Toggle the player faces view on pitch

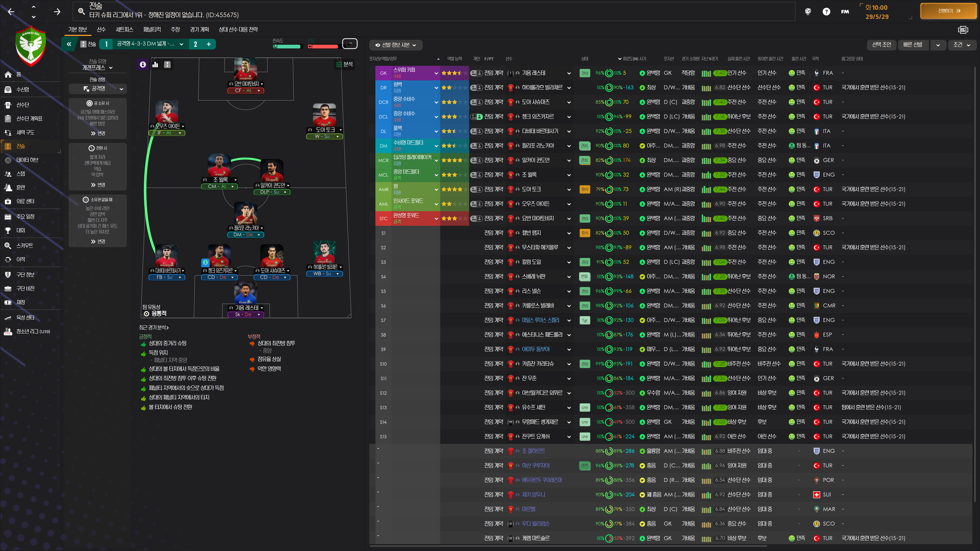[x=143, y=65]
